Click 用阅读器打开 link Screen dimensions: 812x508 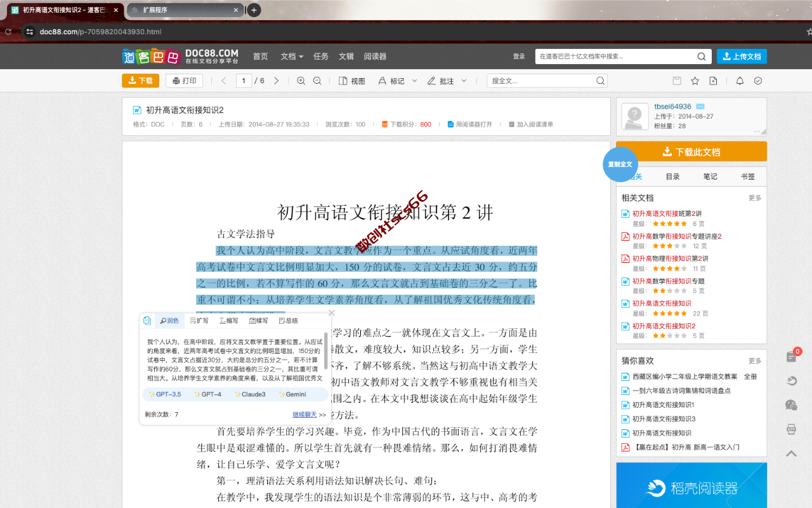pyautogui.click(x=469, y=124)
